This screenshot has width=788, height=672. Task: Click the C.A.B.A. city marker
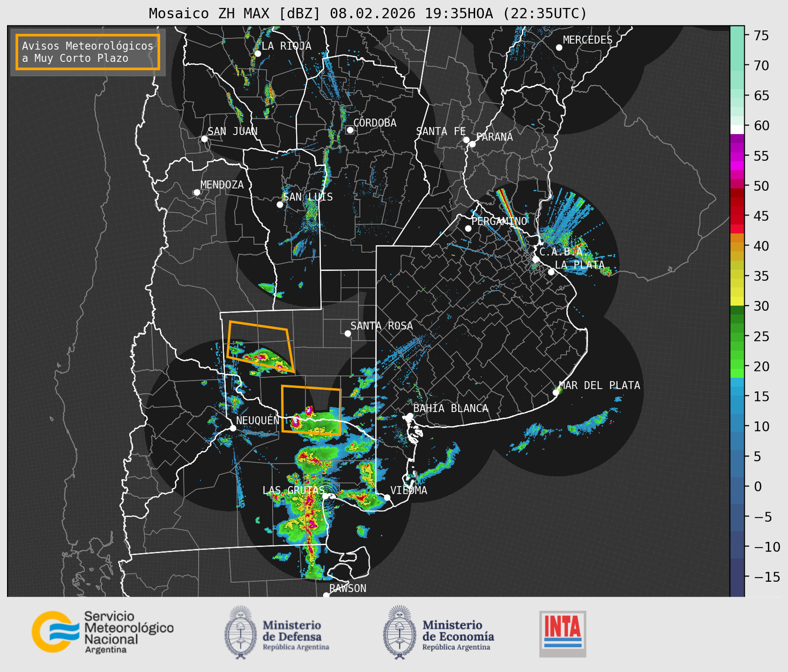(x=536, y=259)
